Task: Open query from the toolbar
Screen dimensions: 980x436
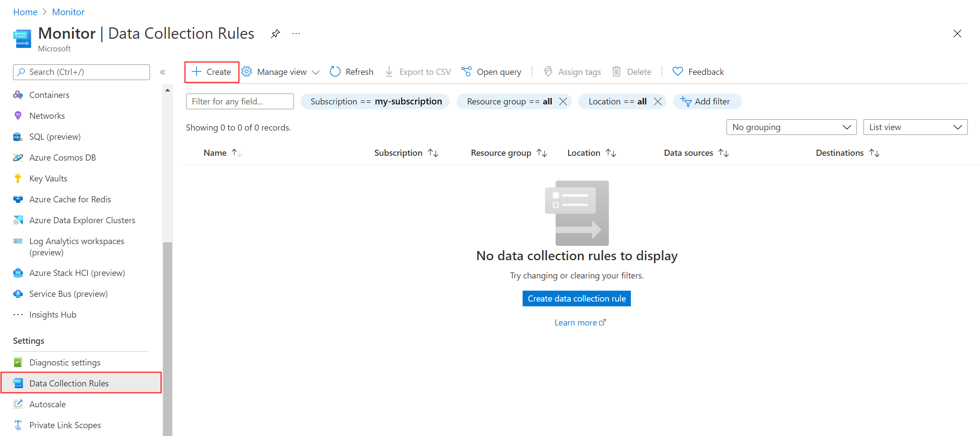Action: [491, 72]
